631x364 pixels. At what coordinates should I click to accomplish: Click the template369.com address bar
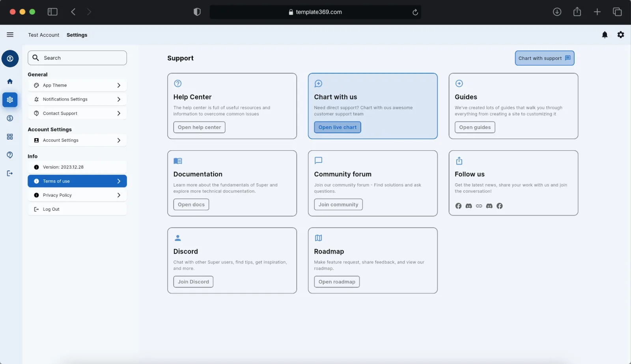pyautogui.click(x=315, y=12)
